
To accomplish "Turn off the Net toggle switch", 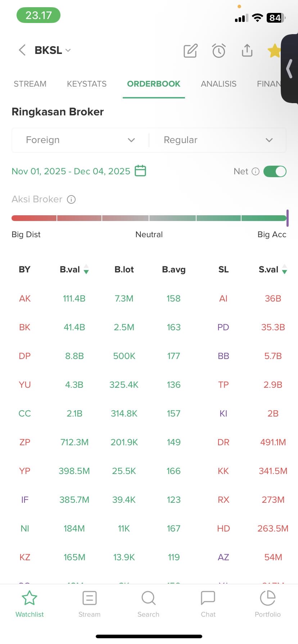I will tap(275, 171).
